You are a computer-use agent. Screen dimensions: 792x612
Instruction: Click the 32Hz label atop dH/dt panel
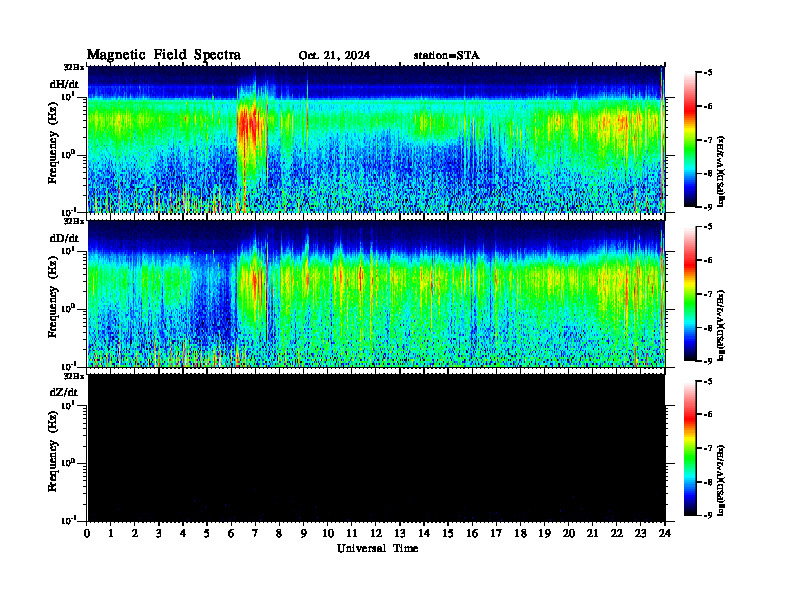(x=74, y=67)
